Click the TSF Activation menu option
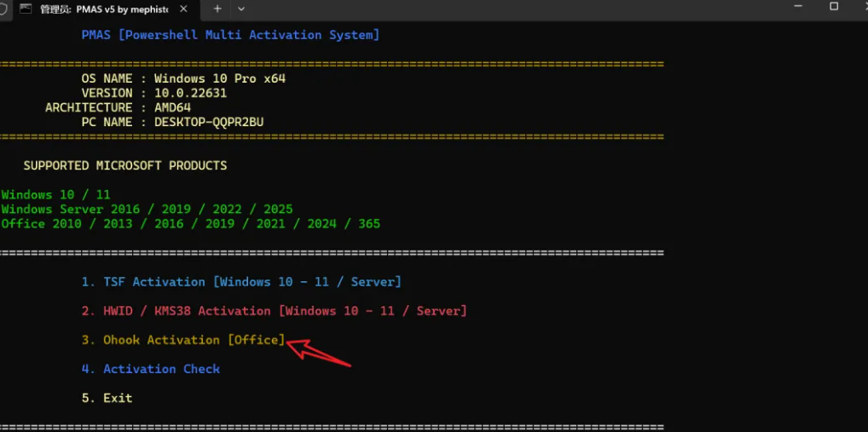 click(241, 282)
